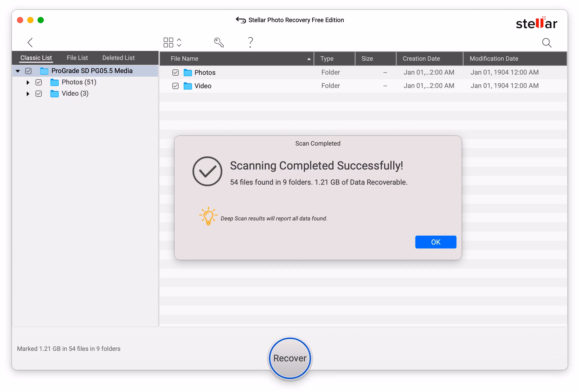Toggle the Photos row checkbox in file list

click(175, 73)
